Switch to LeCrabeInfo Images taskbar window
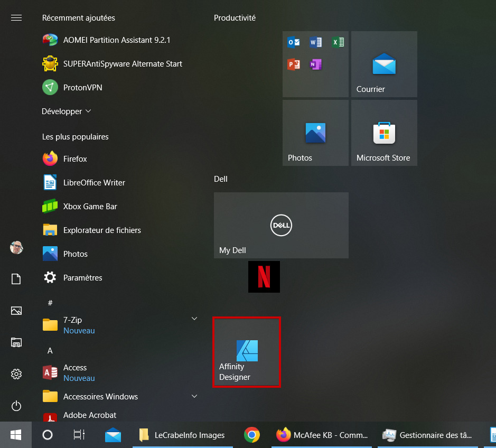This screenshot has width=496, height=448. click(183, 435)
